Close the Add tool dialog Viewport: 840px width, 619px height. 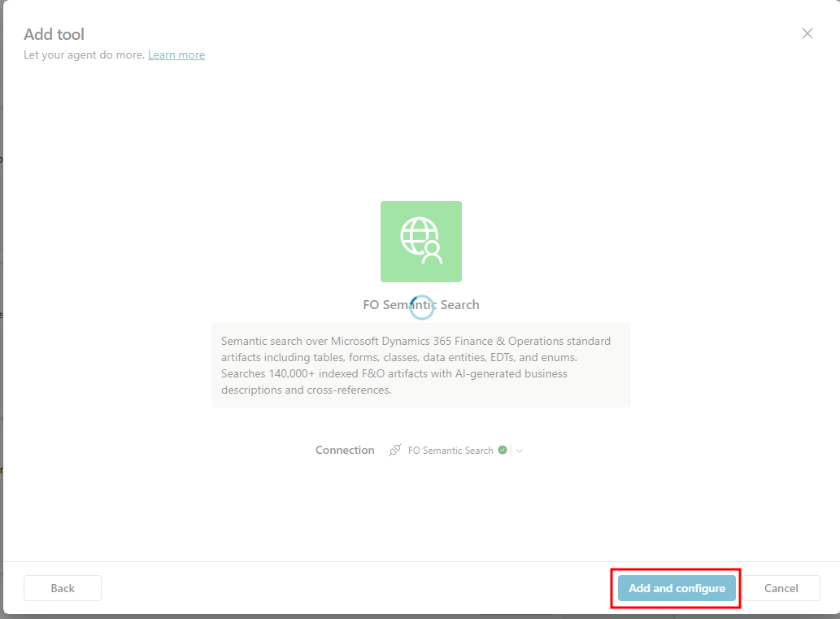pos(807,33)
